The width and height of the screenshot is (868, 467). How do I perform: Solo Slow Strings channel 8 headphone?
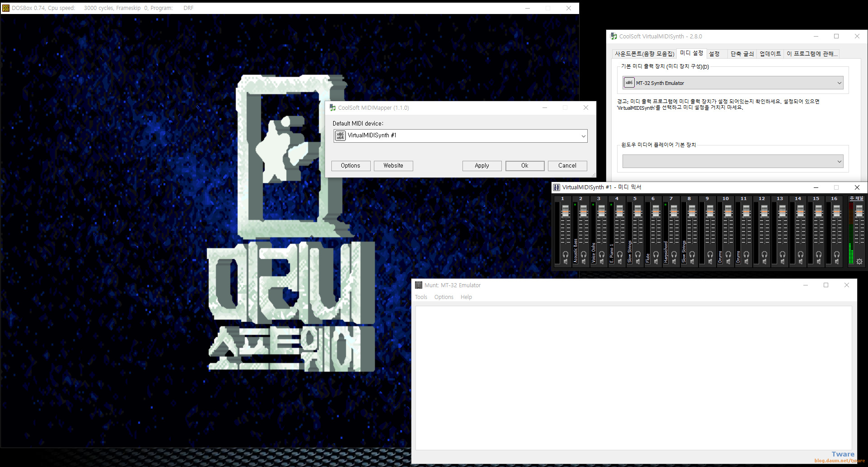692,254
